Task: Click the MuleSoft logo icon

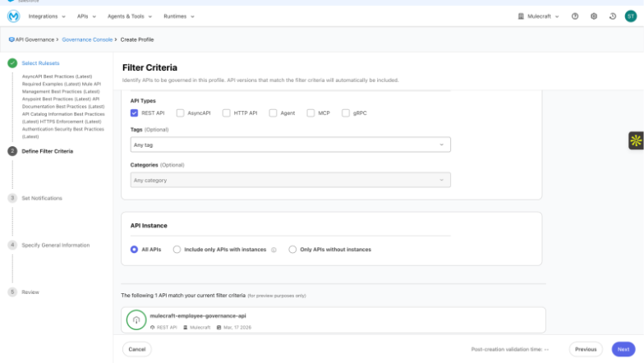Action: click(13, 16)
